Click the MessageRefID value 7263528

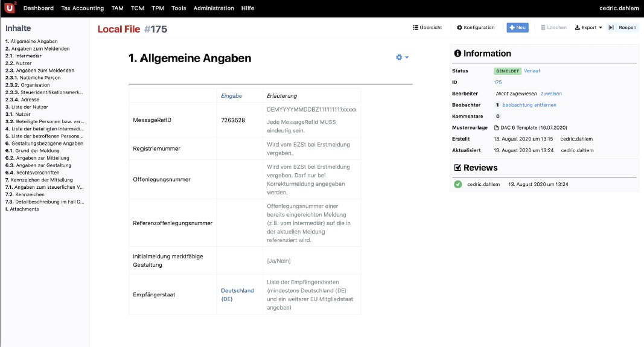(233, 120)
